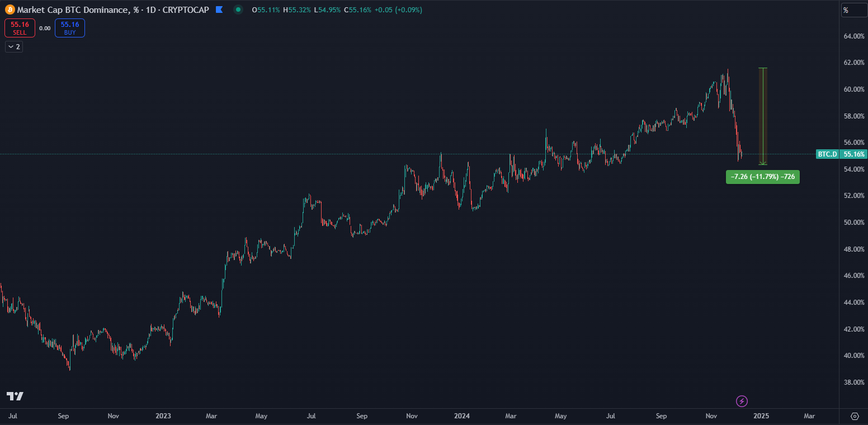This screenshot has width=868, height=425.
Task: Click the orange Bitcoin symbol logo
Action: [10, 10]
